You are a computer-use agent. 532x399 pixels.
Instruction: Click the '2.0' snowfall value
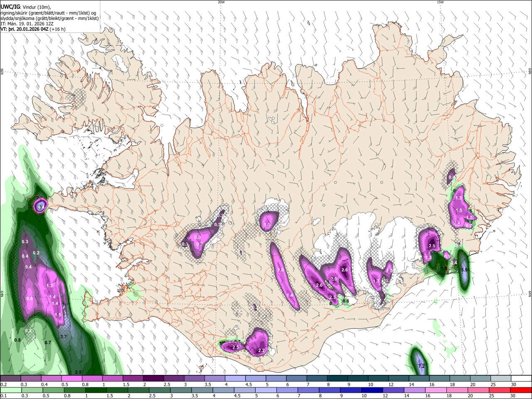[333, 279]
